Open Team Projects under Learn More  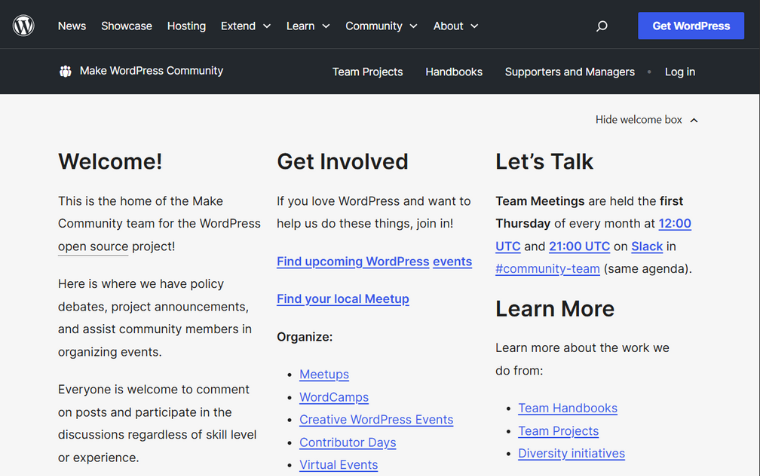[x=558, y=431]
